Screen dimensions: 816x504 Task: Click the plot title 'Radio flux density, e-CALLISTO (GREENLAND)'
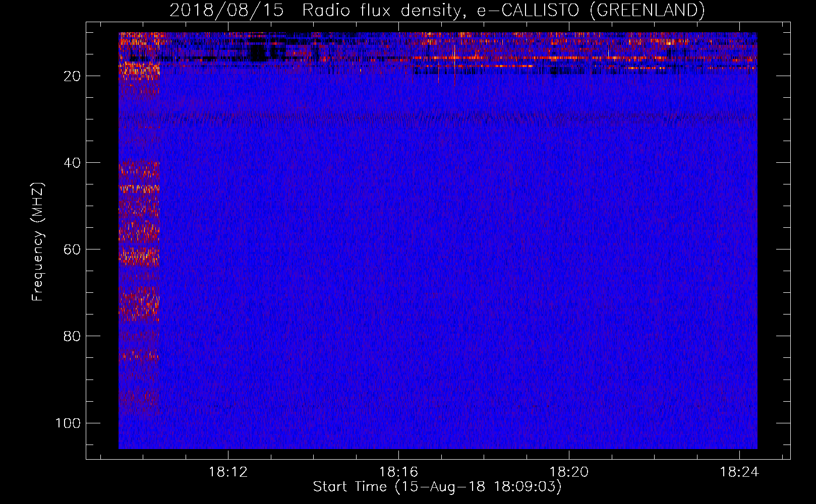click(x=503, y=11)
